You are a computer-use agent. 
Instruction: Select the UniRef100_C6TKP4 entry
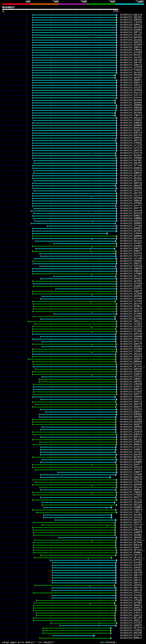131,301
